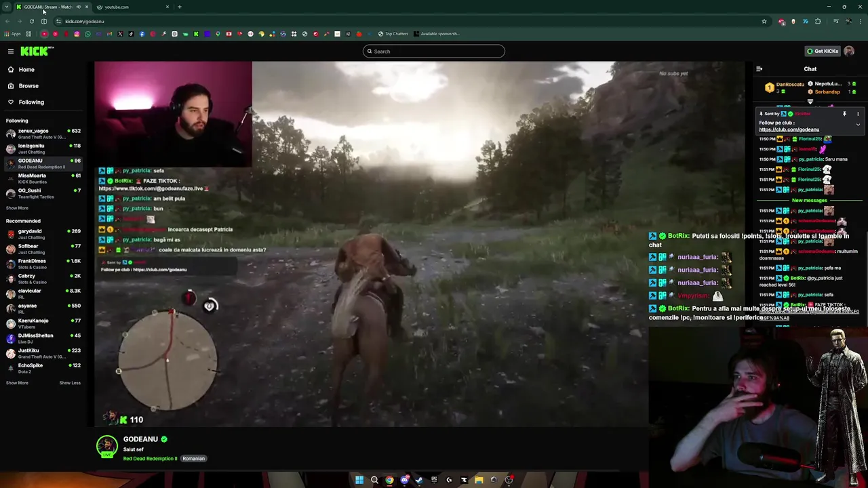Screen dimensions: 868x488
Task: Click the Red Dead Redemption II category link
Action: click(150, 459)
